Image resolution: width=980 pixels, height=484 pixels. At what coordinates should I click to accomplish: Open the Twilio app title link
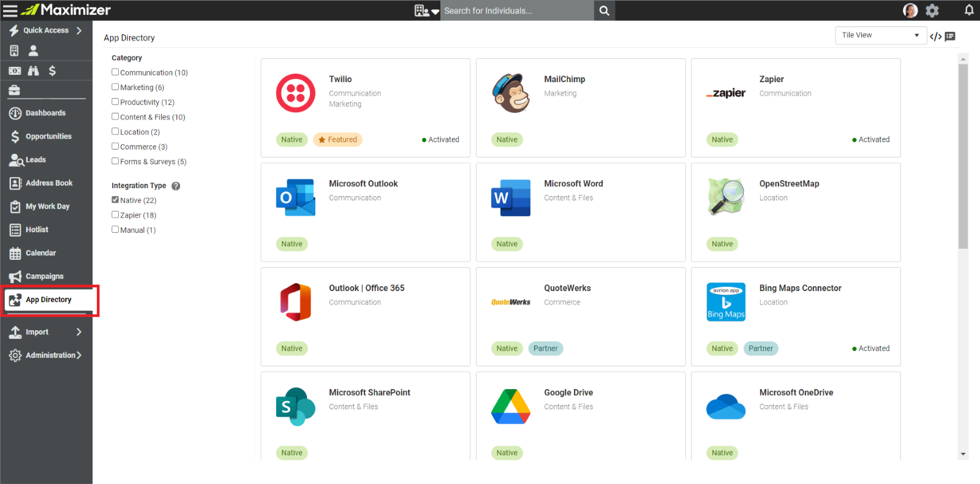coord(340,79)
